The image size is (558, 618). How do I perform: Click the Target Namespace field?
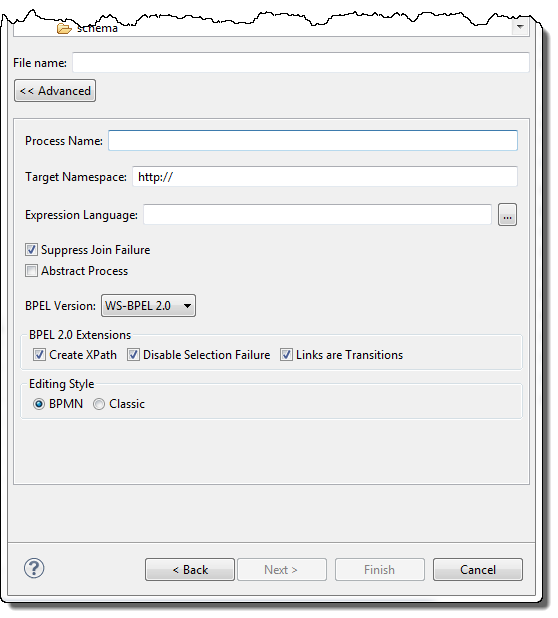pyautogui.click(x=325, y=176)
